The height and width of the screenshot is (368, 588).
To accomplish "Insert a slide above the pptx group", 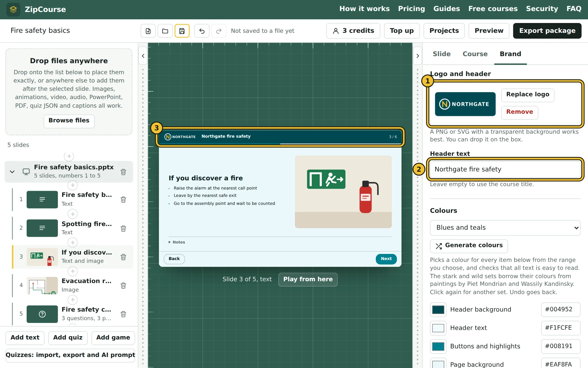I will [69, 156].
